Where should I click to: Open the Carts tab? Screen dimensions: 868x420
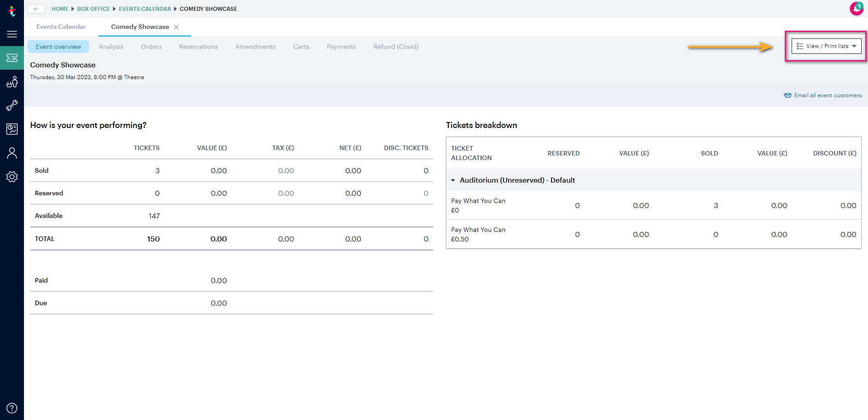tap(301, 47)
